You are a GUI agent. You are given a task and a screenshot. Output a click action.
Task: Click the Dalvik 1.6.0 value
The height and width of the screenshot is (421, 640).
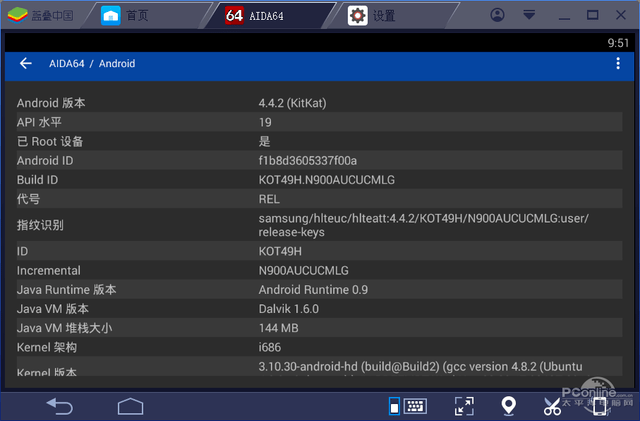289,309
